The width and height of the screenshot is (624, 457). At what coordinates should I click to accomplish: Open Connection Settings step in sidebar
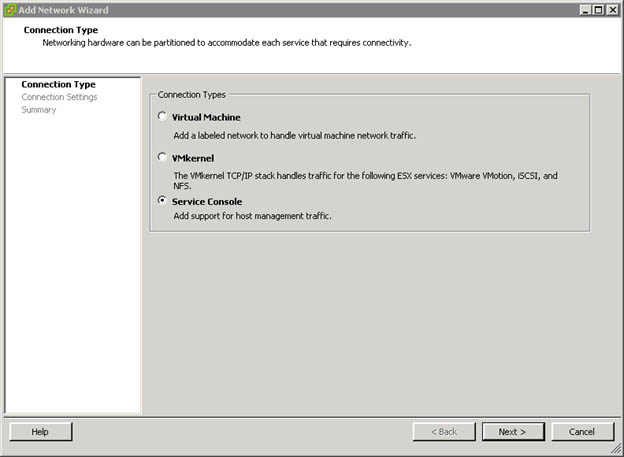click(x=59, y=97)
